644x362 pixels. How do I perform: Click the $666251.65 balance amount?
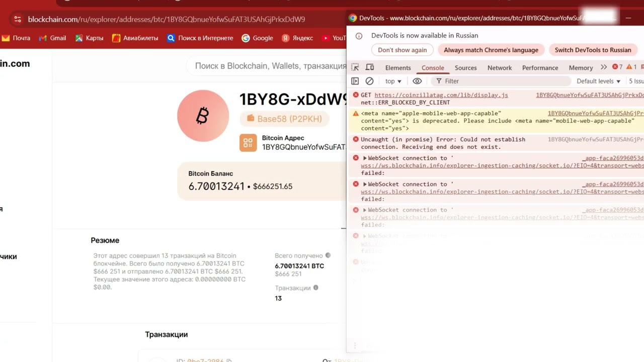pos(273,187)
